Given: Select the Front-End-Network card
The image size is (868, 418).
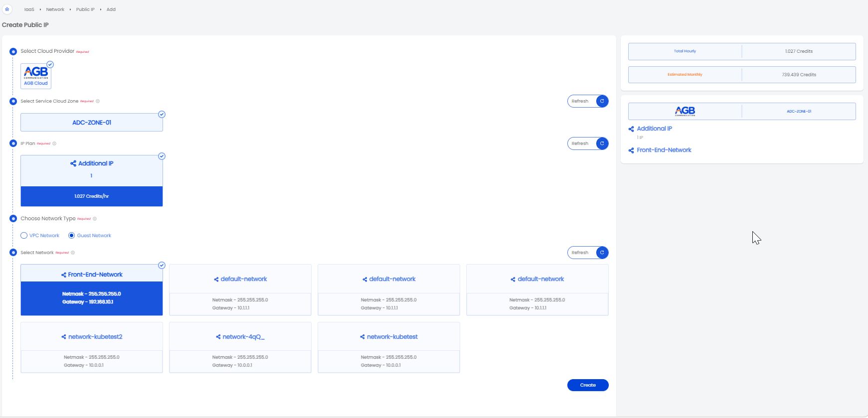Looking at the screenshot, I should (x=92, y=290).
